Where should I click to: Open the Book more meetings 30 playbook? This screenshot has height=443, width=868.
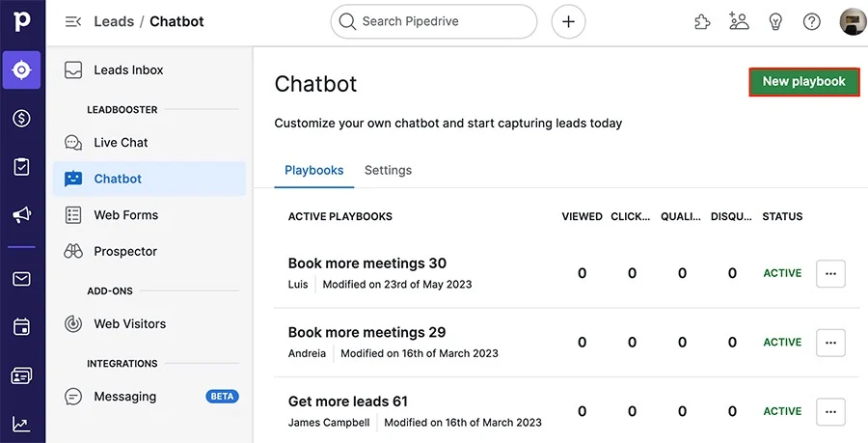click(366, 263)
